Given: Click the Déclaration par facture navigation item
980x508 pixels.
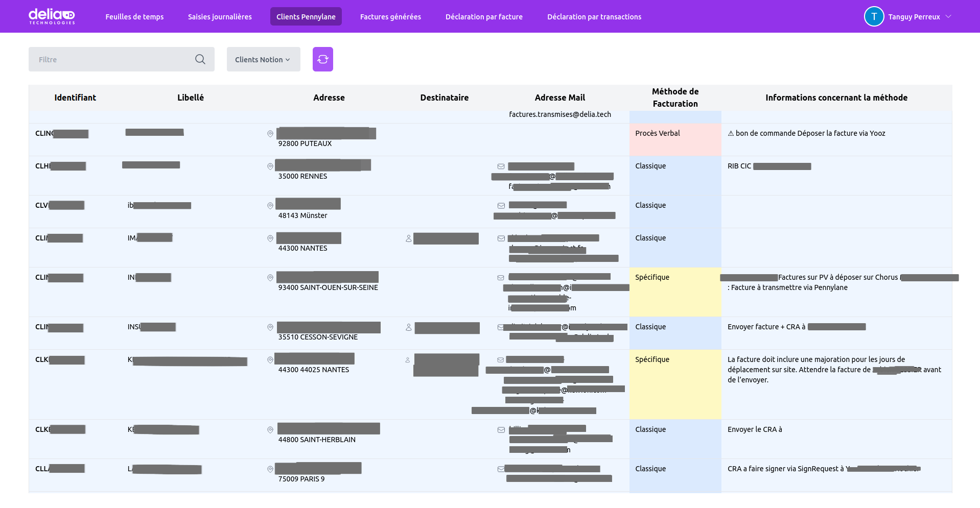Looking at the screenshot, I should (484, 16).
